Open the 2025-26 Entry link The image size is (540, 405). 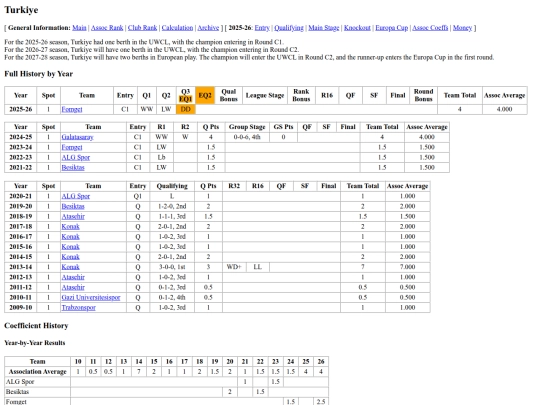click(x=262, y=28)
